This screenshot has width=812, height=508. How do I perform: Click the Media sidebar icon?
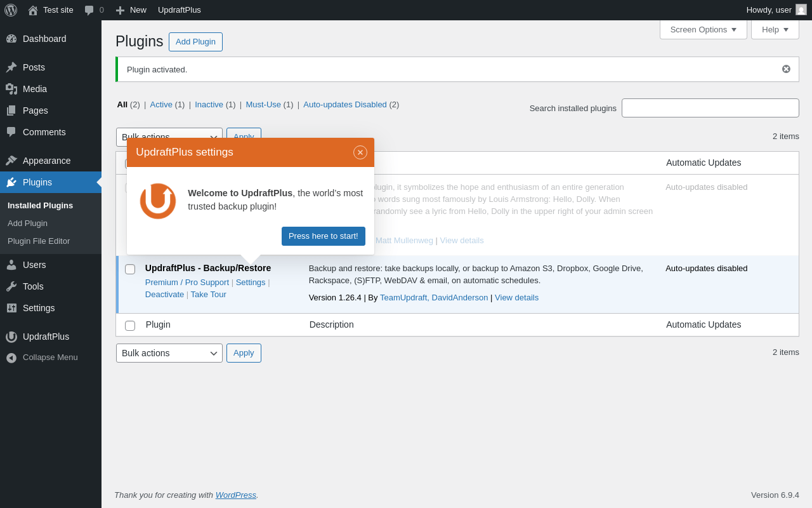(11, 89)
